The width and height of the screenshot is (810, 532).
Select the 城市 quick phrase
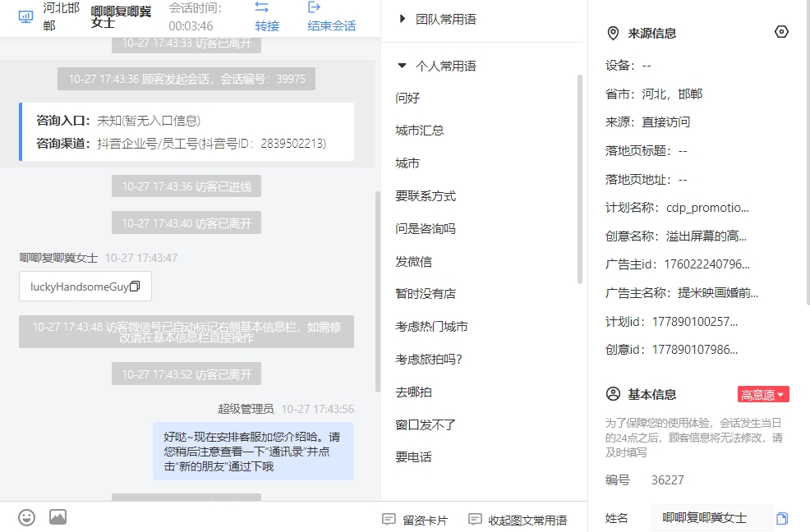[407, 163]
